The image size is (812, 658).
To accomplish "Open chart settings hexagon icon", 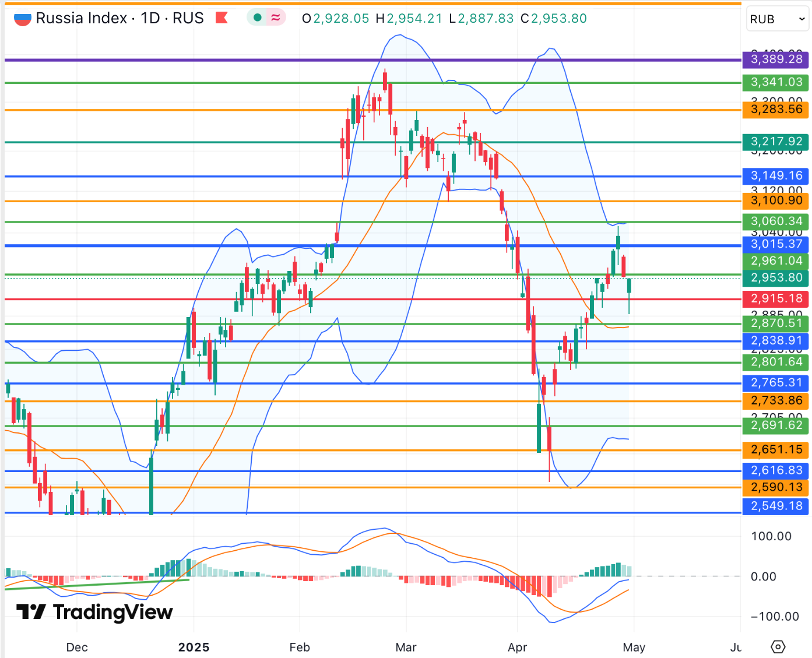I will (x=778, y=647).
